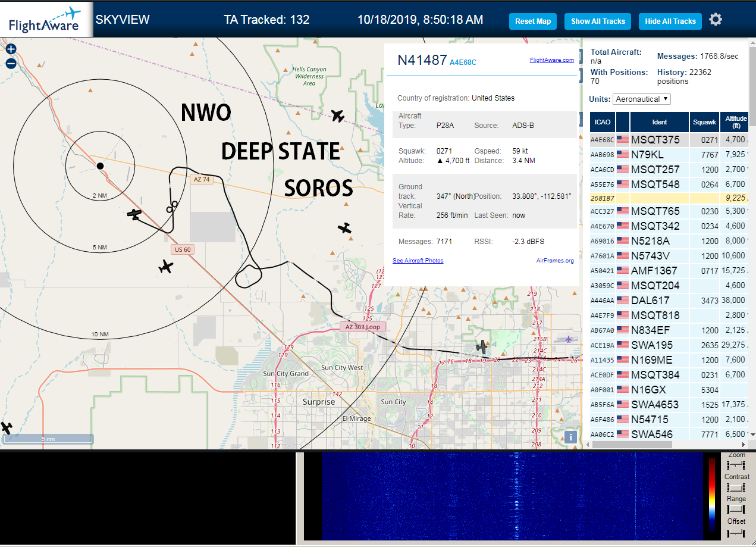Click the waterfall color scale bar
Viewport: 756px width, 547px height.
click(711, 494)
